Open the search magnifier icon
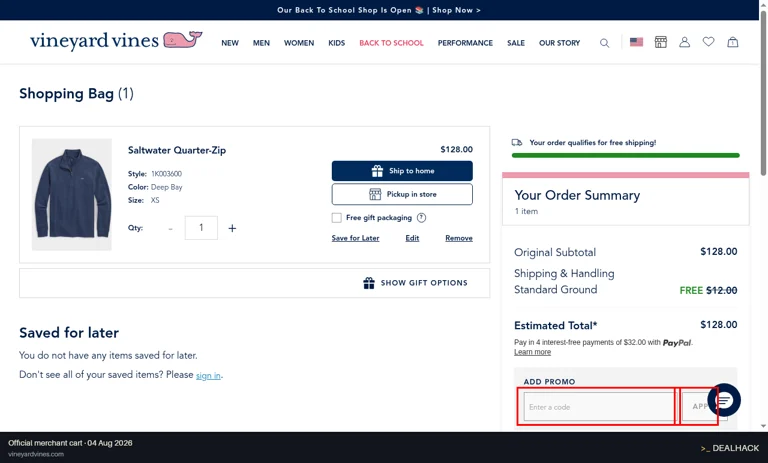 [x=604, y=43]
